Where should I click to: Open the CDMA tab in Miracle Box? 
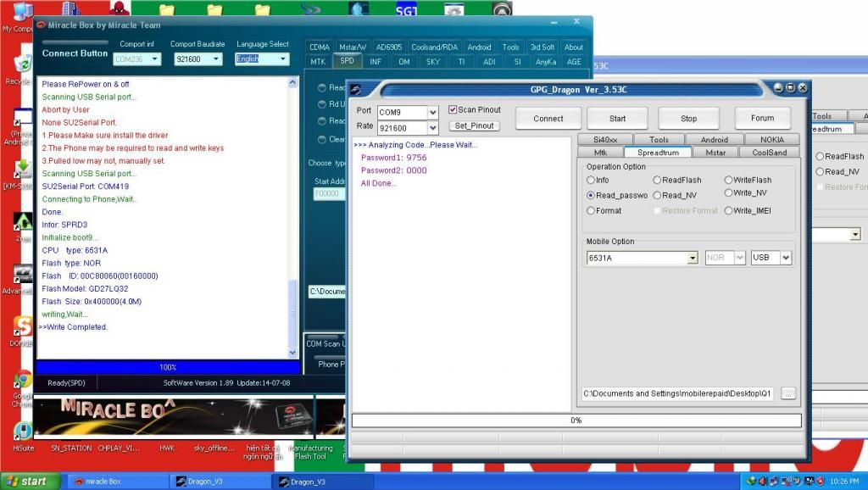tap(320, 47)
